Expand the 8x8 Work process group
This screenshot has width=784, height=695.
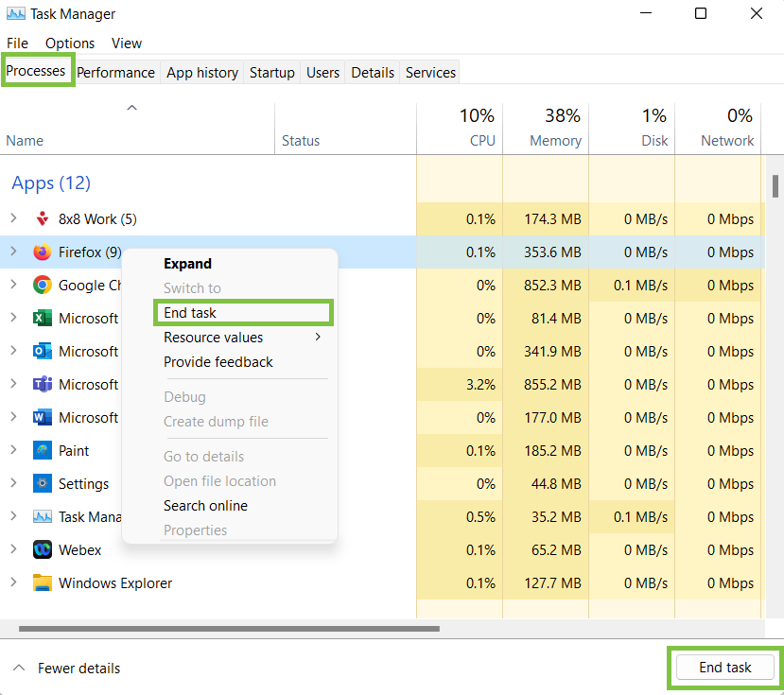[13, 219]
